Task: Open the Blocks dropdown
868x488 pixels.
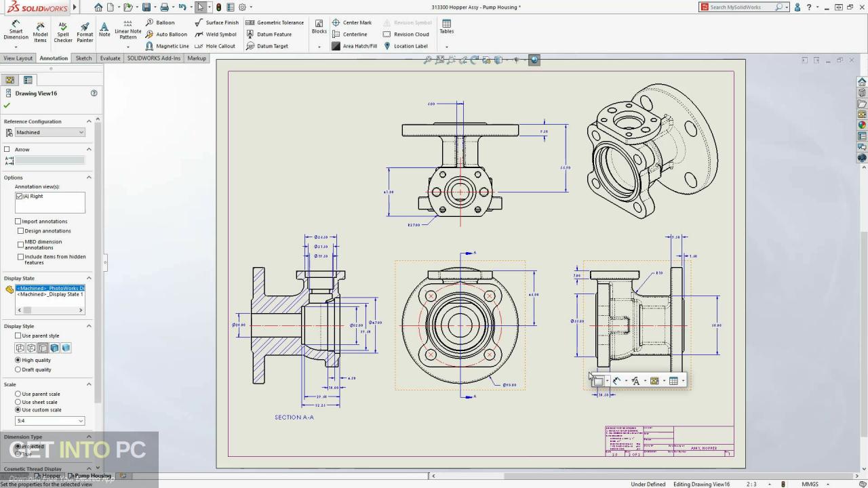Action: point(319,47)
